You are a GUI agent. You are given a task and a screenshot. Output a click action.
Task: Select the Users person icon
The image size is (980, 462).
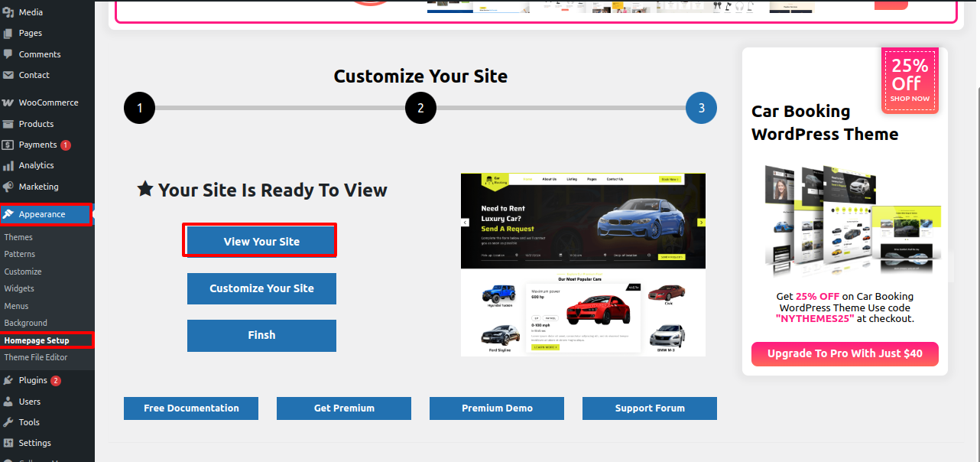(x=8, y=402)
